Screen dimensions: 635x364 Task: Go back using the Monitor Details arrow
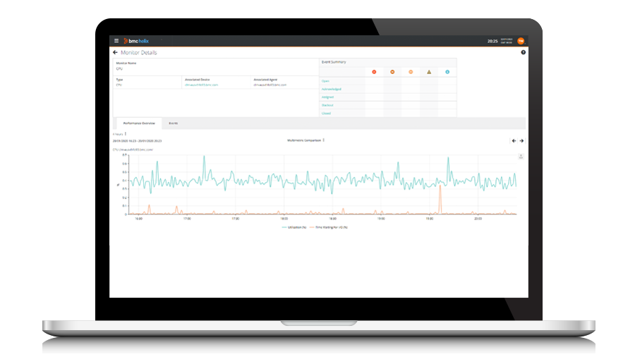(x=115, y=53)
